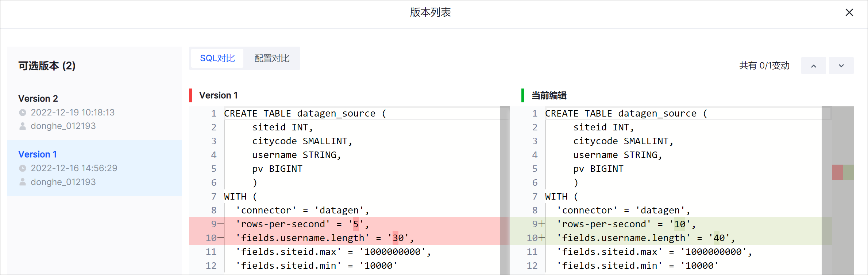This screenshot has width=868, height=275.
Task: Select Version 1 in the version list
Action: [x=94, y=168]
